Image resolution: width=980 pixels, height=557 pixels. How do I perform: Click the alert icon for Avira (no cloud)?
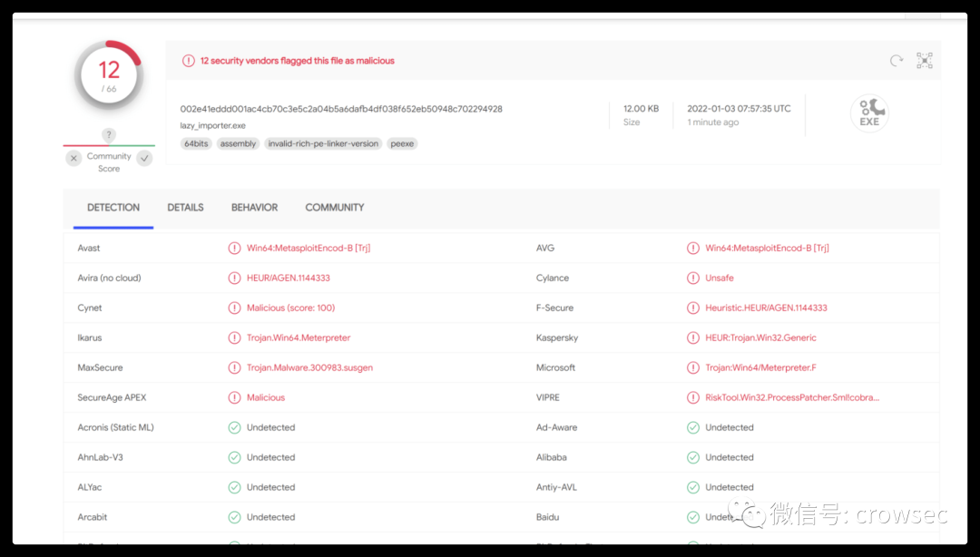234,278
